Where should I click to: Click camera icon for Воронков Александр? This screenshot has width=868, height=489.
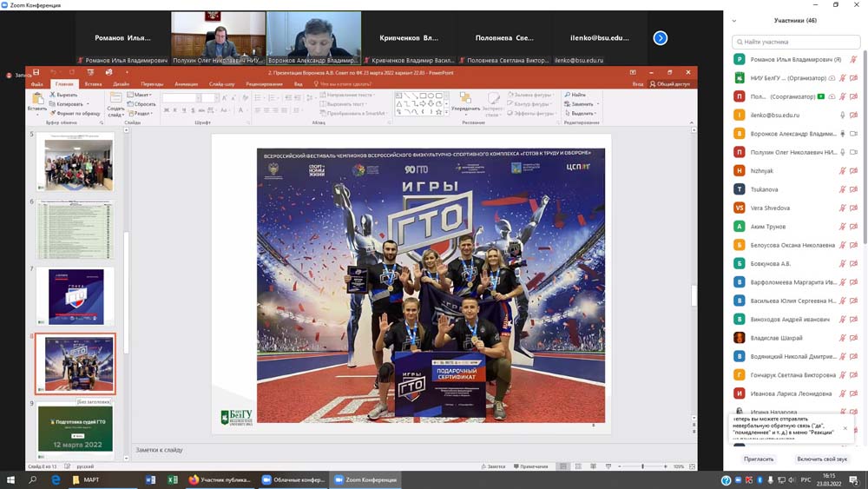click(x=853, y=134)
